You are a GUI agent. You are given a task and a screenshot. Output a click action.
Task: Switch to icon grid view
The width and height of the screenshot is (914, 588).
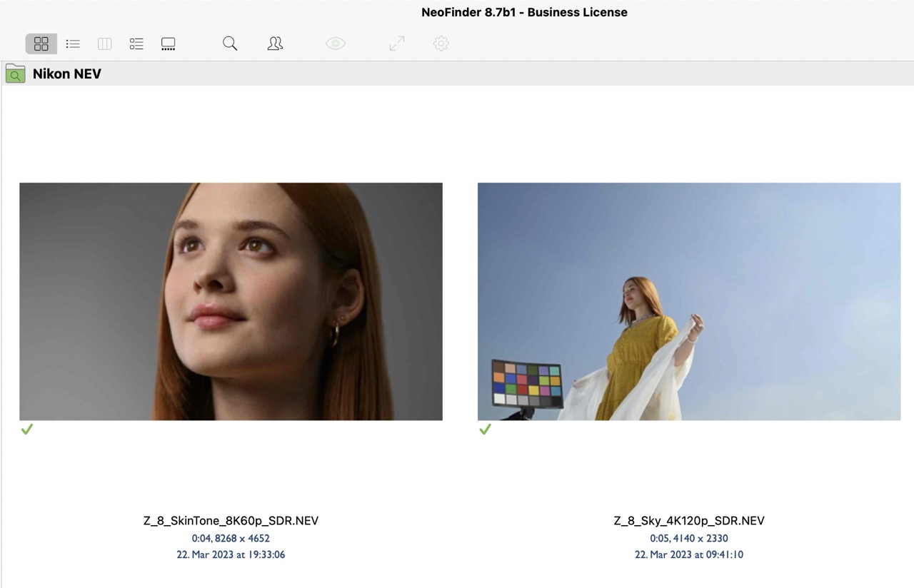point(41,44)
